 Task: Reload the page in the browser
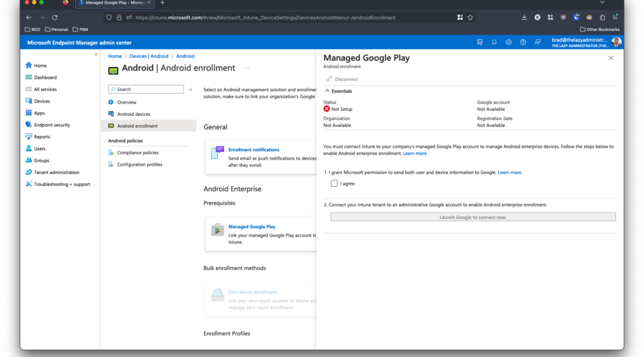(55, 17)
